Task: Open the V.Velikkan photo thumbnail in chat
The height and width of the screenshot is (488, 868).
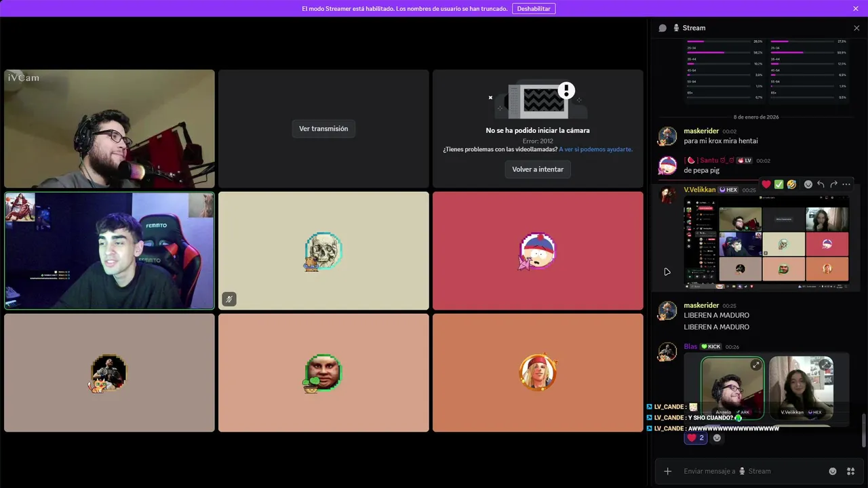Action: click(802, 388)
